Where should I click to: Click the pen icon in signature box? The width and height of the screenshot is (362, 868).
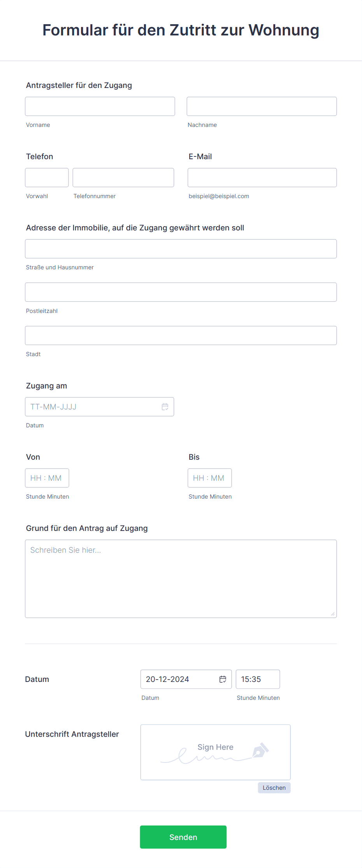(260, 750)
